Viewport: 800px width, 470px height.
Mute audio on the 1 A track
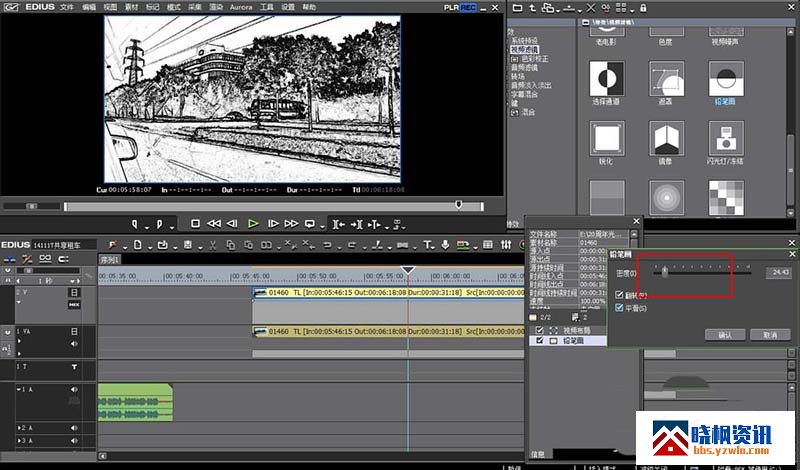pyautogui.click(x=74, y=389)
